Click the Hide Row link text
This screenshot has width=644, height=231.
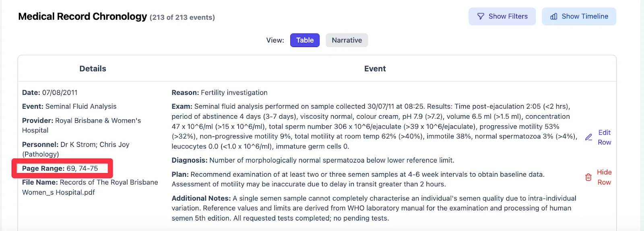[x=604, y=177]
